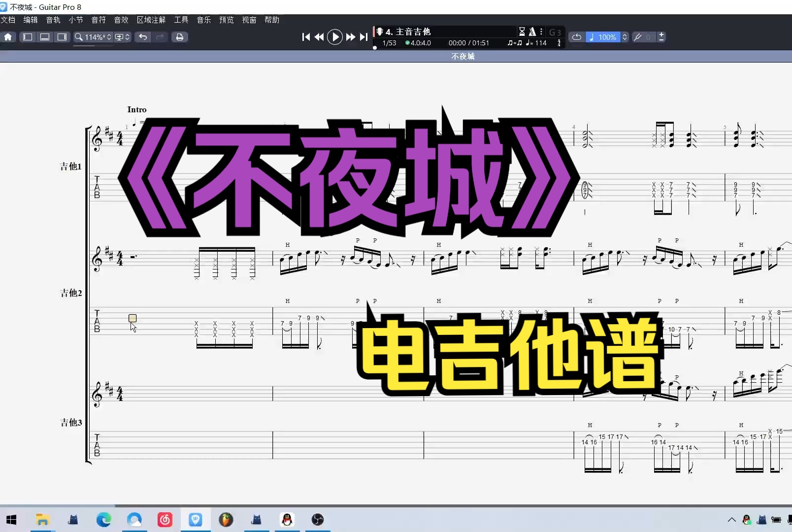792x532 pixels.
Task: Open the 音效 menu
Action: [x=121, y=20]
